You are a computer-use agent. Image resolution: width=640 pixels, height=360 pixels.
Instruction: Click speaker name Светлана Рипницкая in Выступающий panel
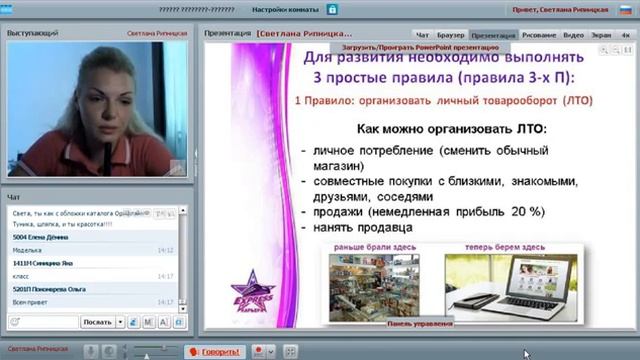click(x=157, y=33)
